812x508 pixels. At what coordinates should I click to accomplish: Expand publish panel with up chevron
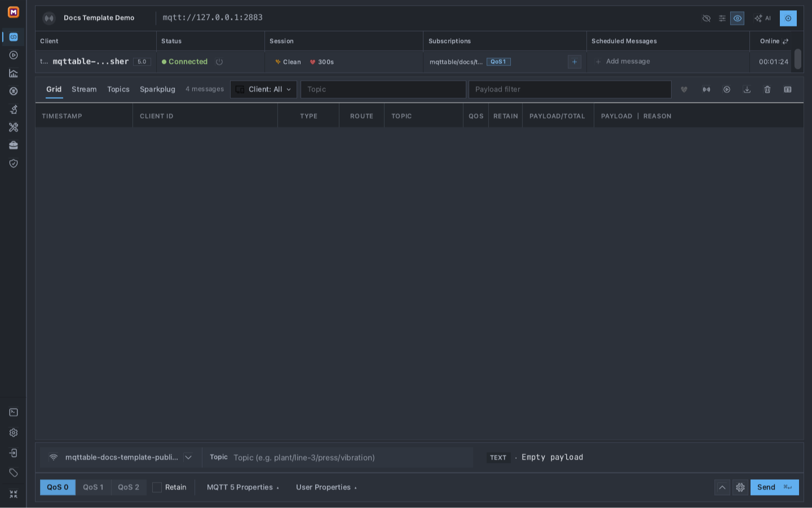[722, 488]
